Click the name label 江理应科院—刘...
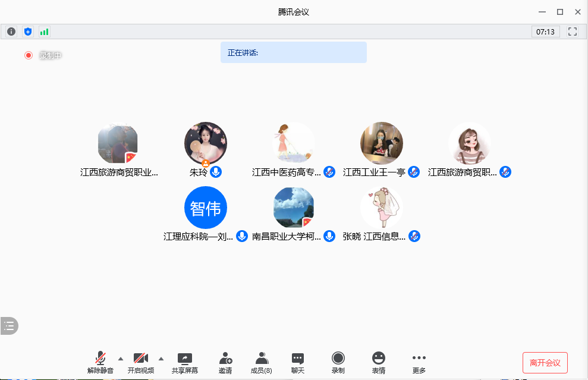Screen dimensions: 588x380 point(198,237)
